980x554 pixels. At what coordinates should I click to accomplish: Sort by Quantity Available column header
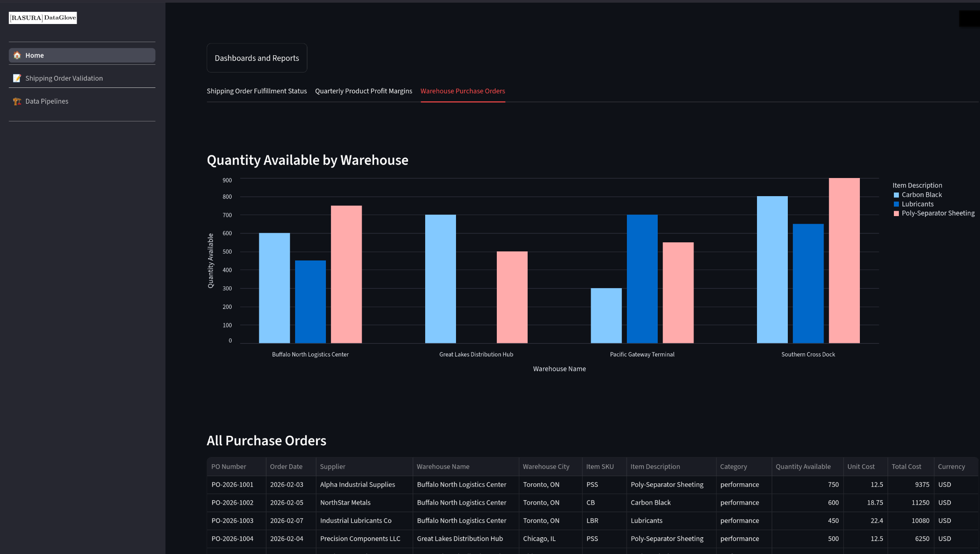coord(807,467)
